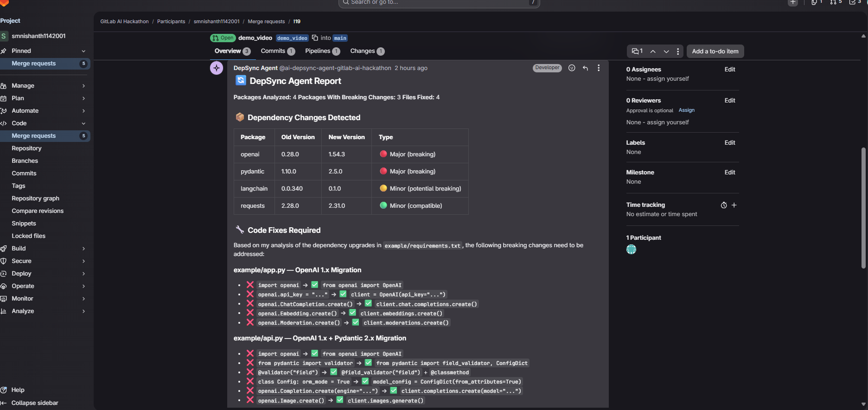Open DepSync Agent avatar icon

(x=217, y=68)
